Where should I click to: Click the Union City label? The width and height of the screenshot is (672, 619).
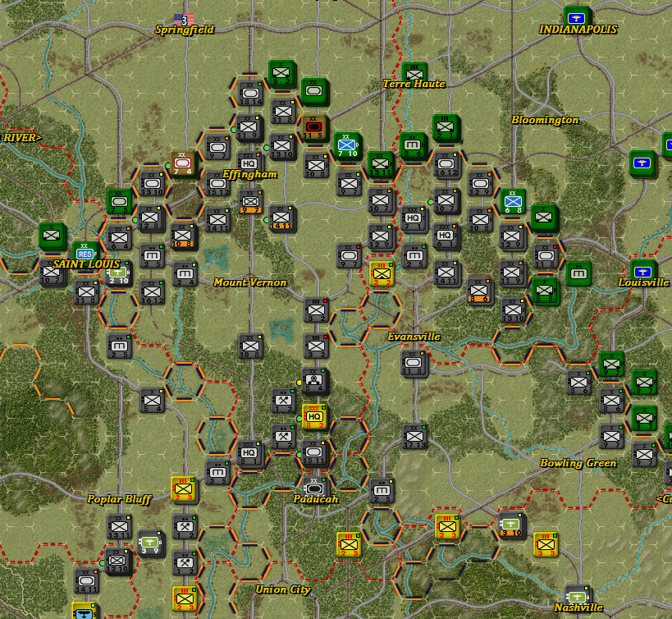tap(283, 589)
